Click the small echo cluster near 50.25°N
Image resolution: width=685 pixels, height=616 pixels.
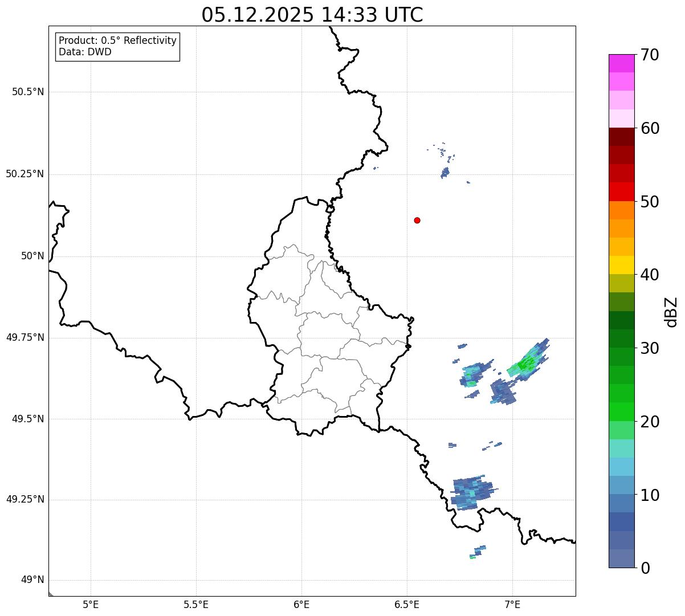[x=445, y=172]
